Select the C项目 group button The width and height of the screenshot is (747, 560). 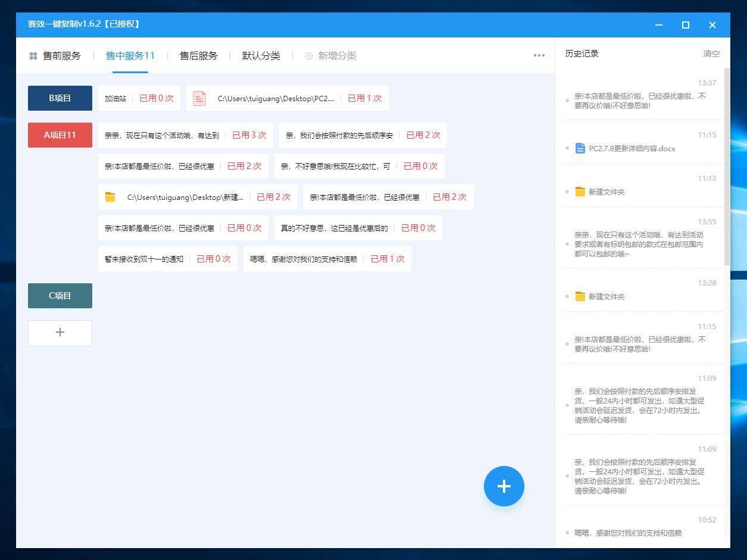(60, 296)
